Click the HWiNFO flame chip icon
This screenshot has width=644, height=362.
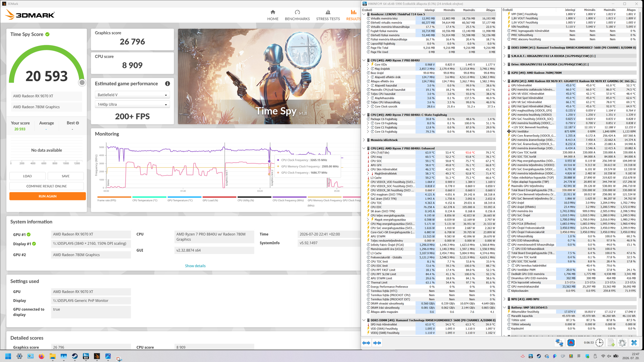click(x=571, y=342)
